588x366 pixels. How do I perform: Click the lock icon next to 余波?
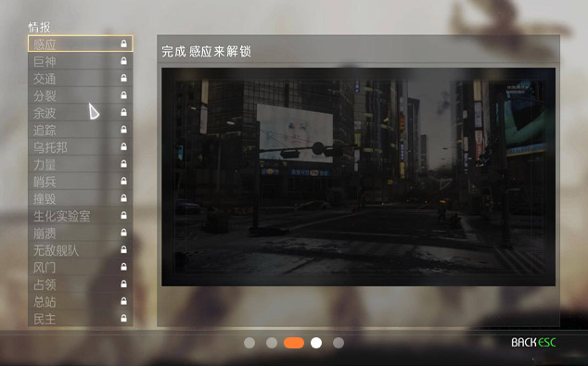tap(123, 112)
